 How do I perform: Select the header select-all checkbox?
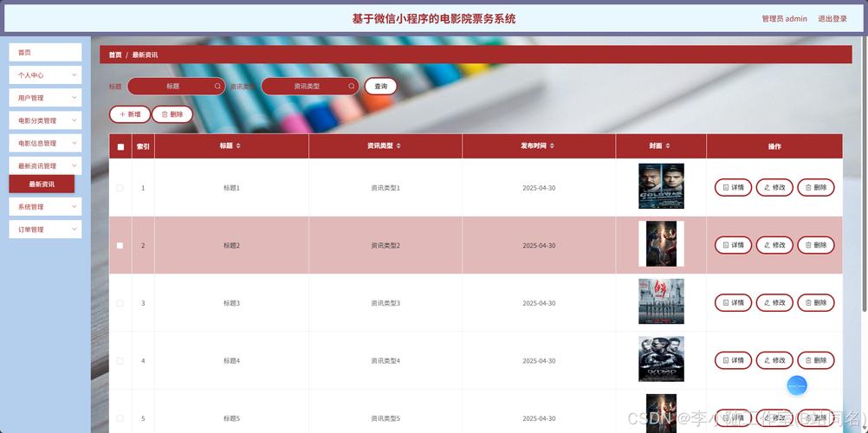(120, 146)
